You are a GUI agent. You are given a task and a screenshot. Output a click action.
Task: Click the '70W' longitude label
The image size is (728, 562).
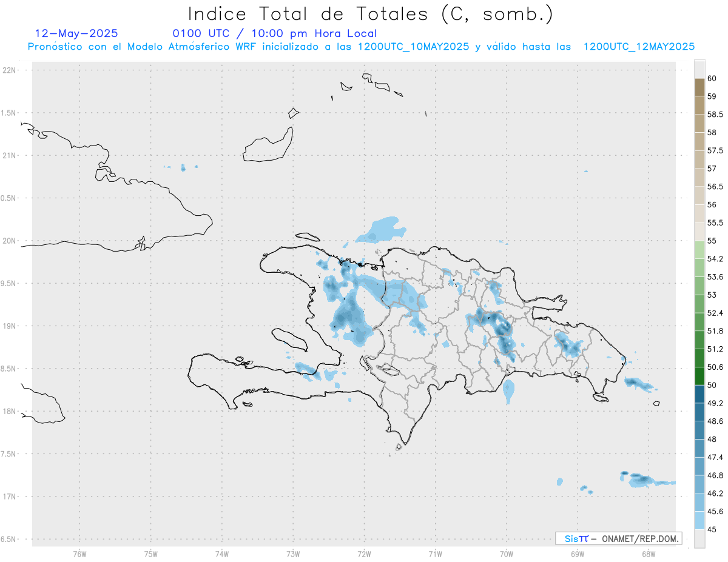507,555
